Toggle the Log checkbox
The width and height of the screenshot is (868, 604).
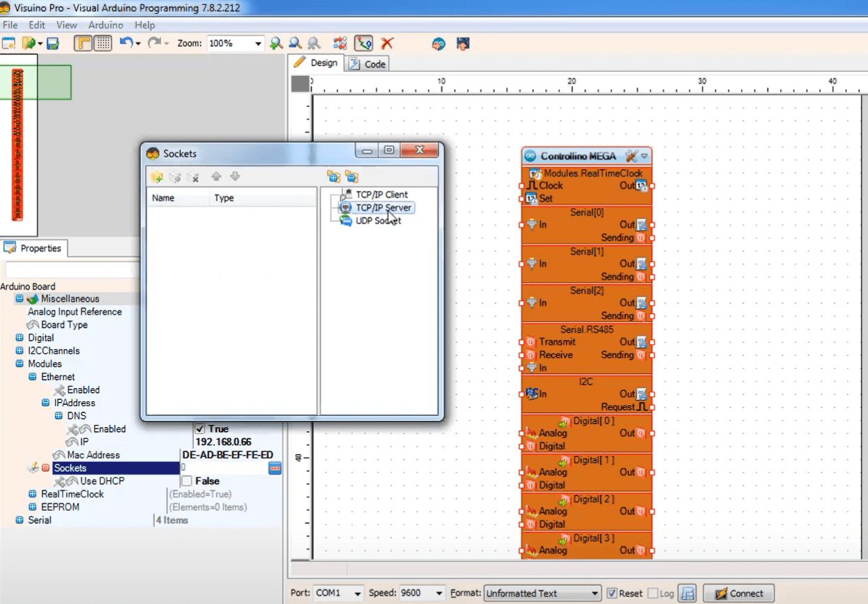(x=653, y=594)
